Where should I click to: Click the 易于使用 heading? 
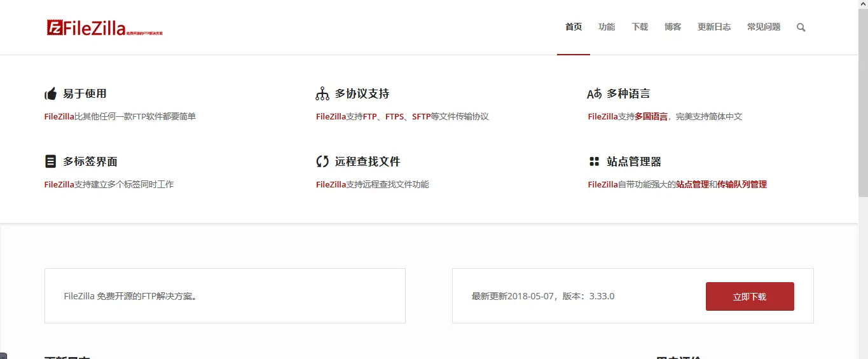85,94
